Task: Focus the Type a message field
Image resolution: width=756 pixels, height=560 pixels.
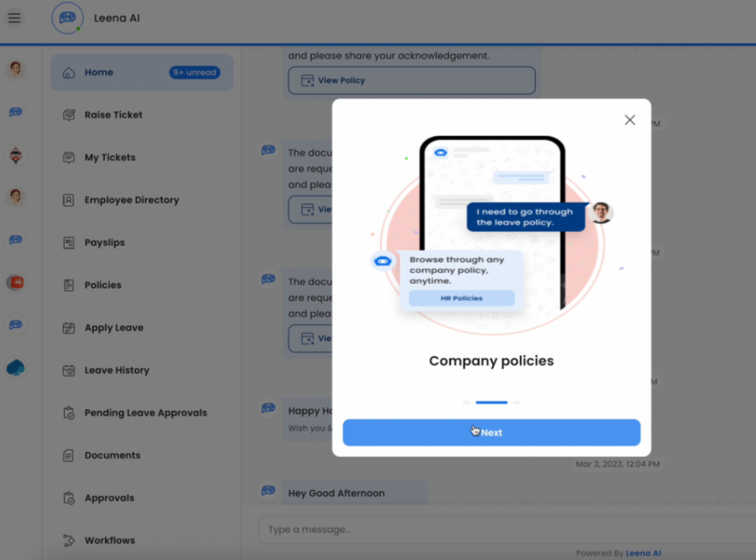Action: [x=506, y=530]
